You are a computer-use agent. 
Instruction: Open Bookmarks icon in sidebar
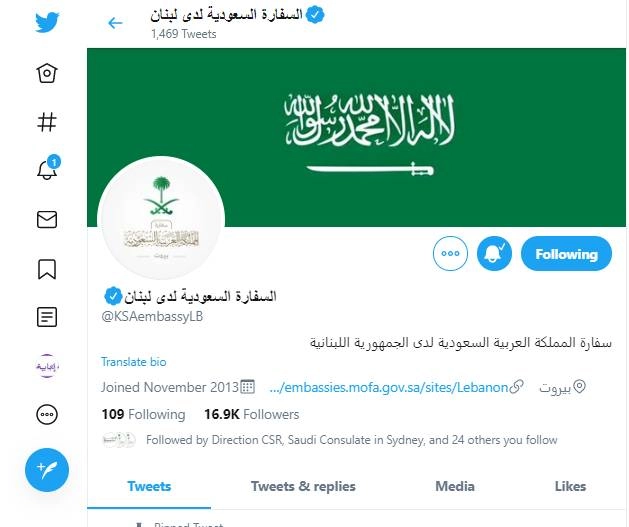[47, 269]
